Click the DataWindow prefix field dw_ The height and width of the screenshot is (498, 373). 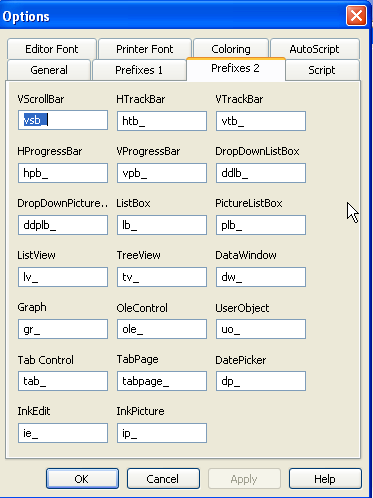coord(261,277)
